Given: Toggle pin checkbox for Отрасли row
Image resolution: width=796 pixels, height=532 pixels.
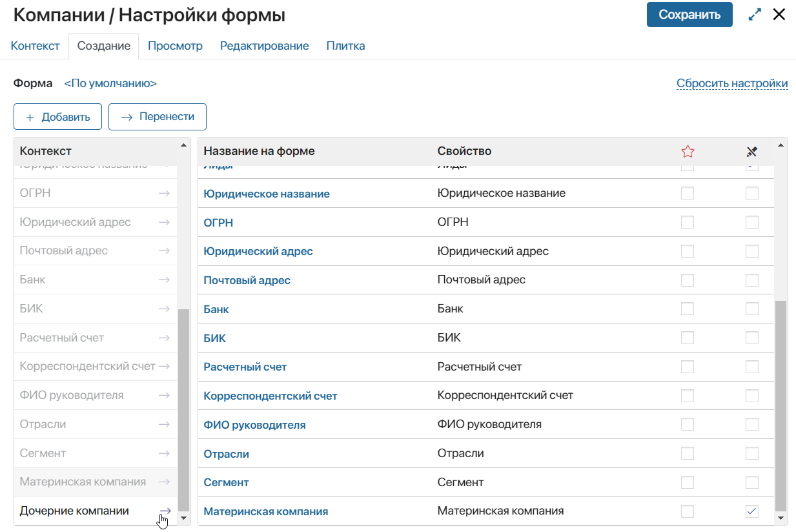Looking at the screenshot, I should tap(752, 453).
